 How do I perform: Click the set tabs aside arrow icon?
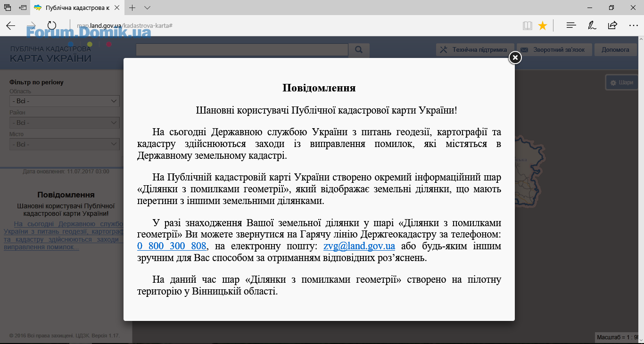(23, 8)
